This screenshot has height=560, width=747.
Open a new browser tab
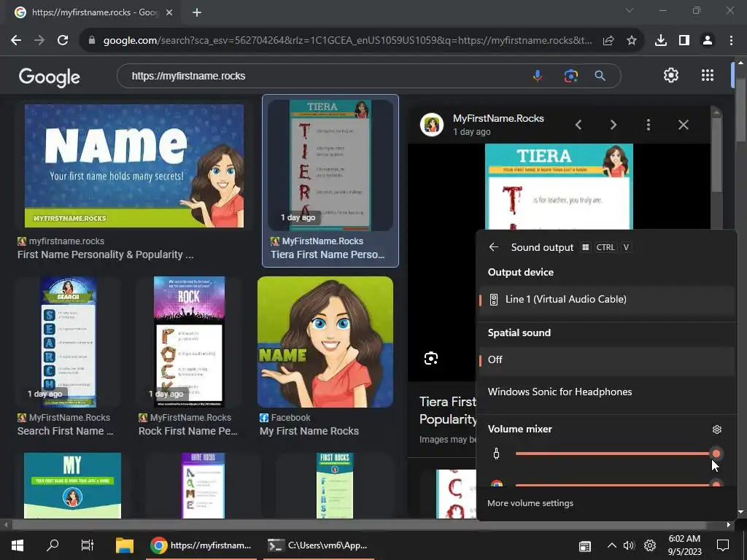pos(197,12)
